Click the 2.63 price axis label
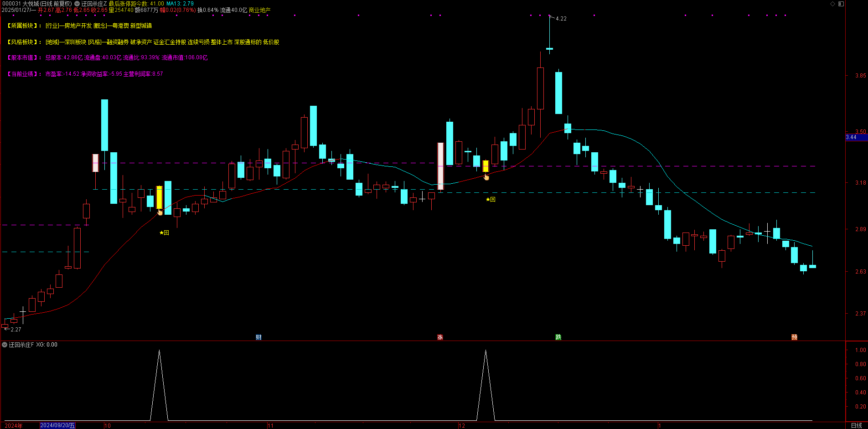 tap(860, 272)
